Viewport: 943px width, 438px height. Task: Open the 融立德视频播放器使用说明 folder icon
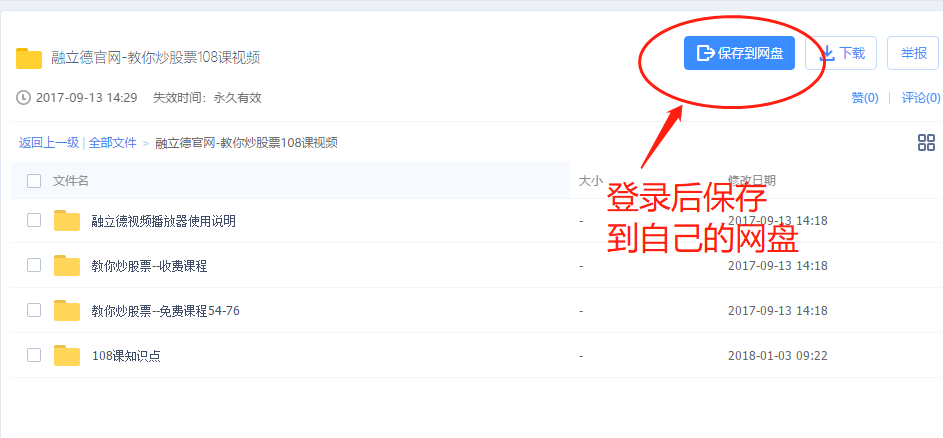point(67,221)
